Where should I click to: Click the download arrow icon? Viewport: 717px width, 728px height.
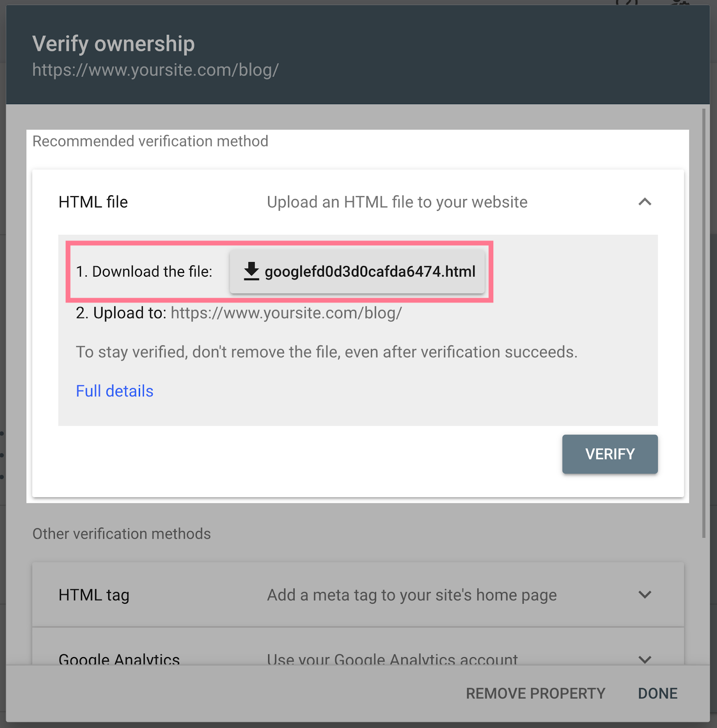tap(250, 272)
